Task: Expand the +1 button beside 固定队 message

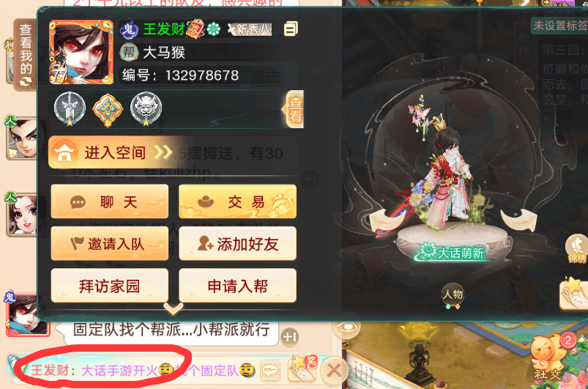Action: pyautogui.click(x=290, y=337)
